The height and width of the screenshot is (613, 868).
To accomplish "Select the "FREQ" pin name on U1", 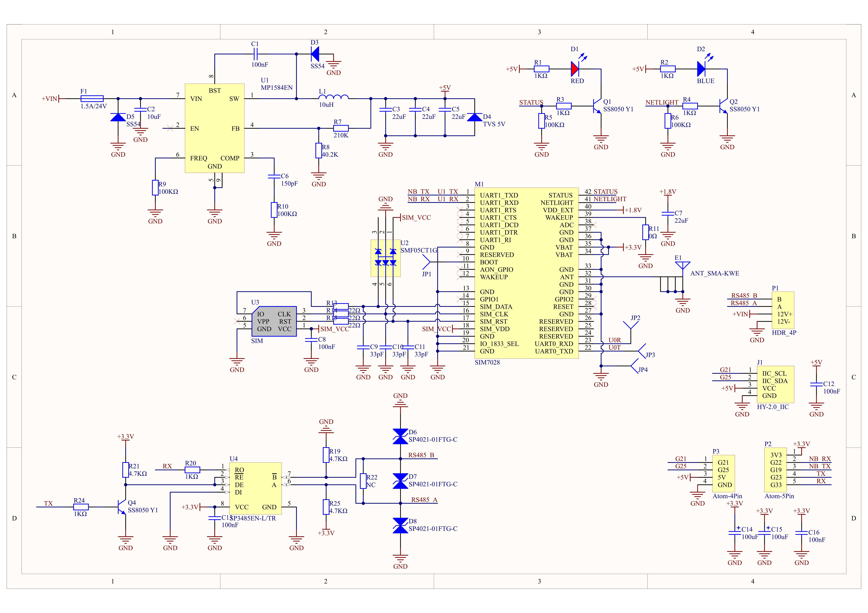I will pos(198,158).
